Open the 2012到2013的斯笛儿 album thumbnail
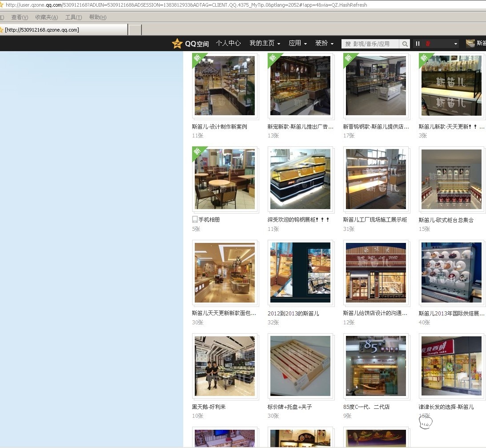The width and height of the screenshot is (486, 448). [300, 273]
